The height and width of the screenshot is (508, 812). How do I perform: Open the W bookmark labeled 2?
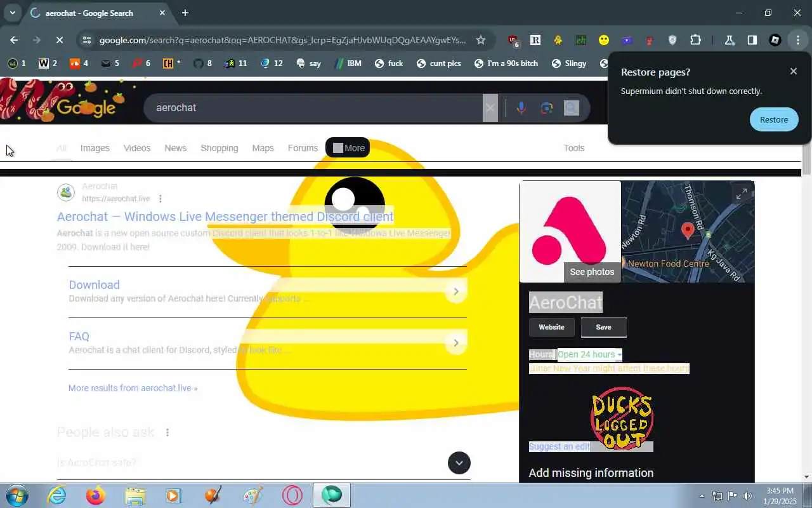pos(48,63)
